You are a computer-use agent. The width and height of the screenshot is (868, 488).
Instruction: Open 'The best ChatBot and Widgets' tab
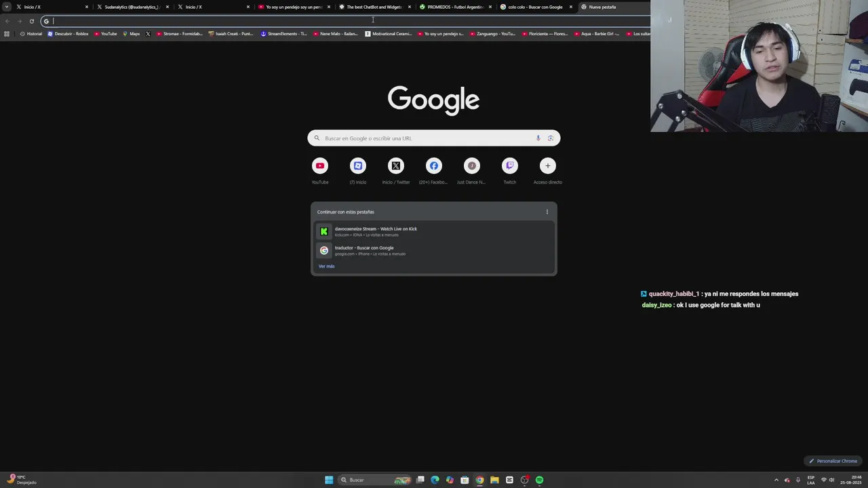click(x=374, y=7)
